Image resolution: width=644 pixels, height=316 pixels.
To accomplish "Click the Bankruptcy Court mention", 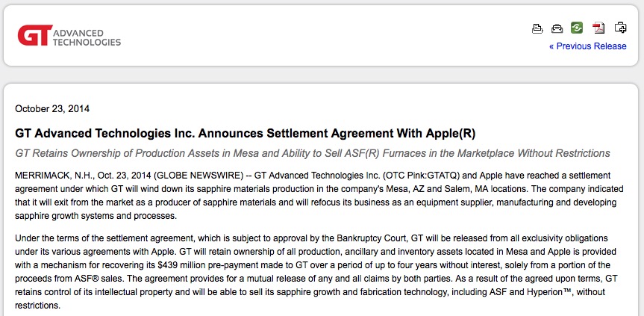I will [372, 238].
